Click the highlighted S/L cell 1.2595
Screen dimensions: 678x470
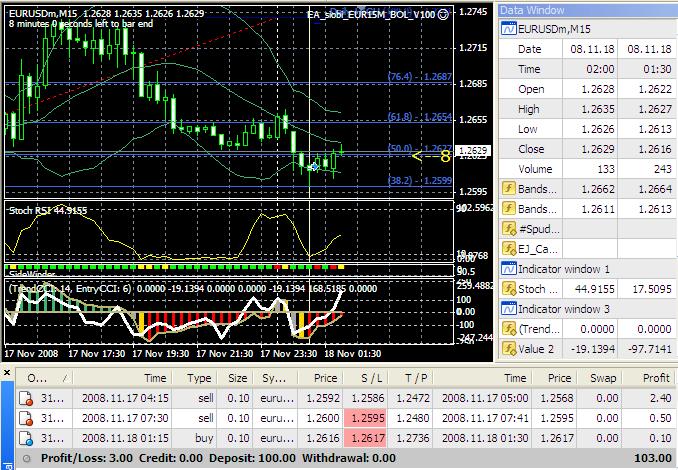pyautogui.click(x=366, y=418)
